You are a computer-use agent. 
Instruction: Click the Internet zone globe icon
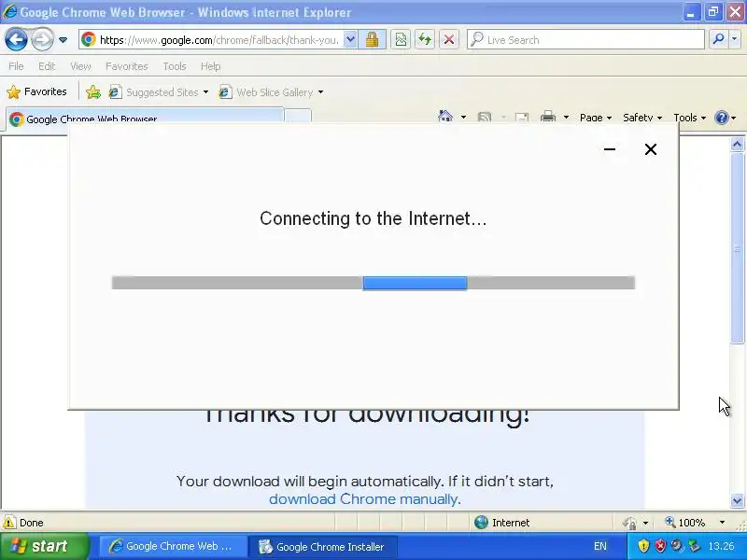click(x=481, y=523)
